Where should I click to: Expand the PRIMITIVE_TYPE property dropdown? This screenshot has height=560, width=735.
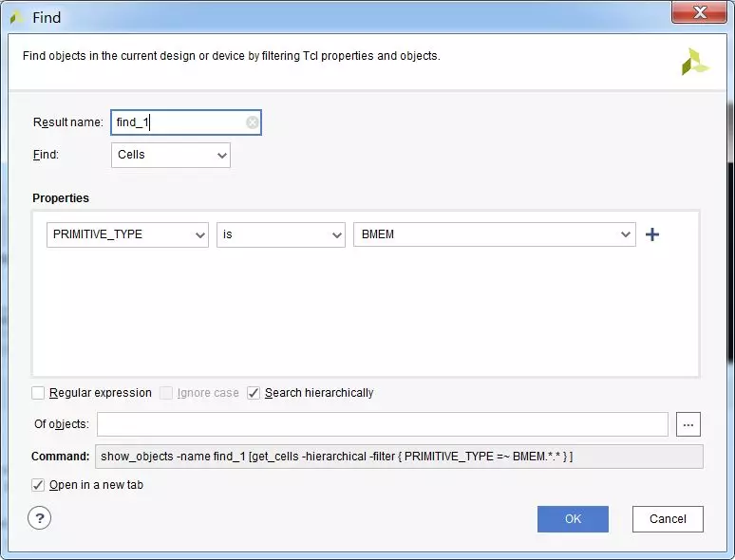pos(127,234)
